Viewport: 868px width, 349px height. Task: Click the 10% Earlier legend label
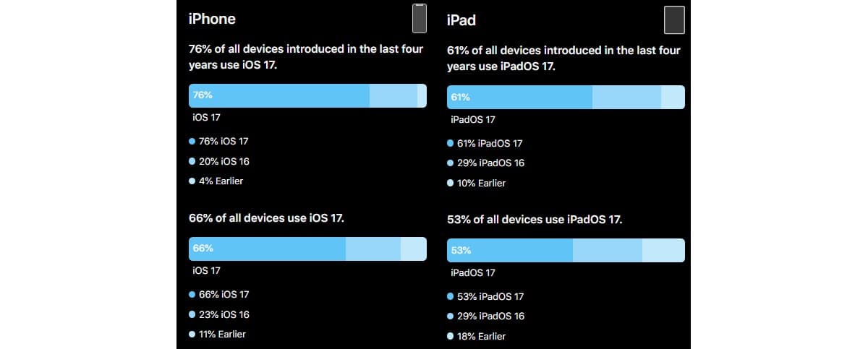[x=481, y=183]
